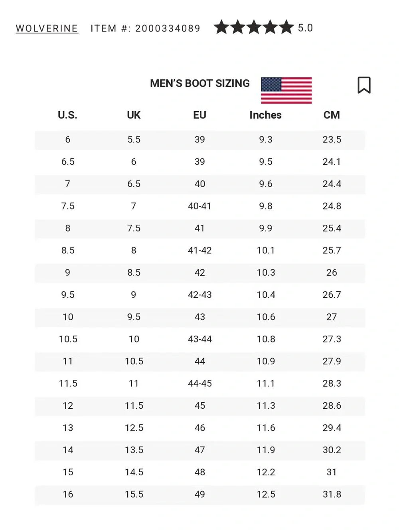This screenshot has height=532, width=399.
Task: Click the 31.8 CM value
Action: (332, 494)
